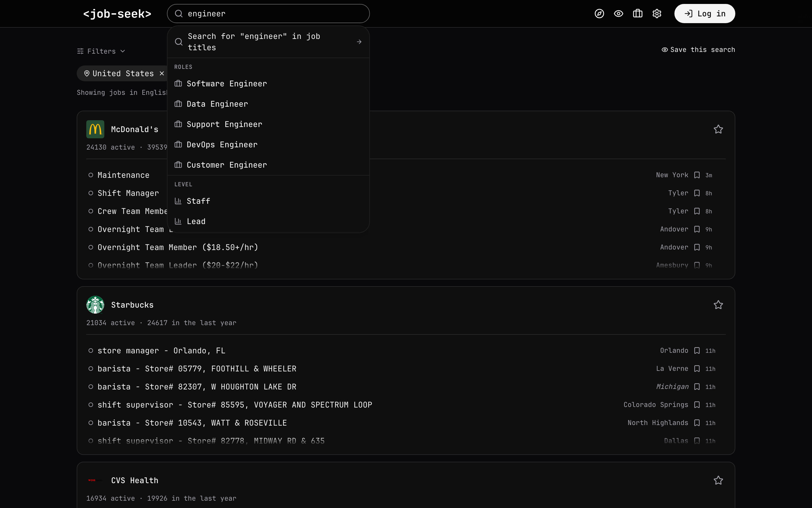812x508 pixels.
Task: Bookmark the Shift Manager job in Tyler
Action: [697, 193]
